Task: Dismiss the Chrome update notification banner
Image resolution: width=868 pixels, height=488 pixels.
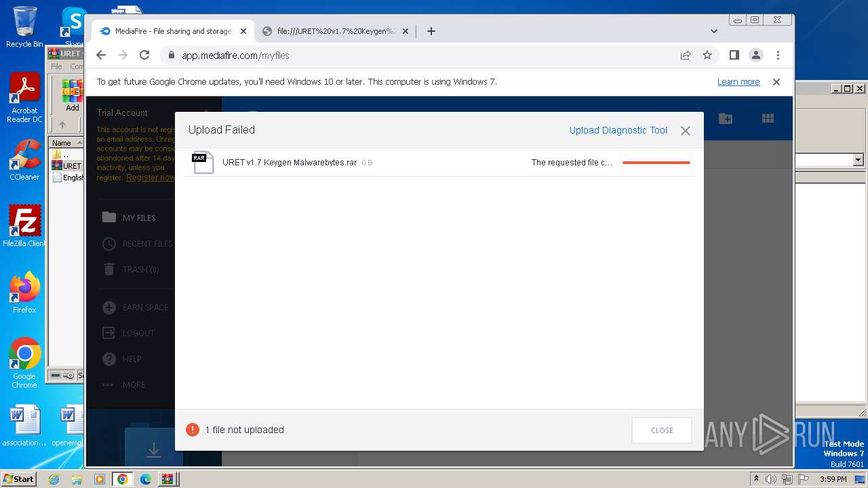Action: (776, 82)
